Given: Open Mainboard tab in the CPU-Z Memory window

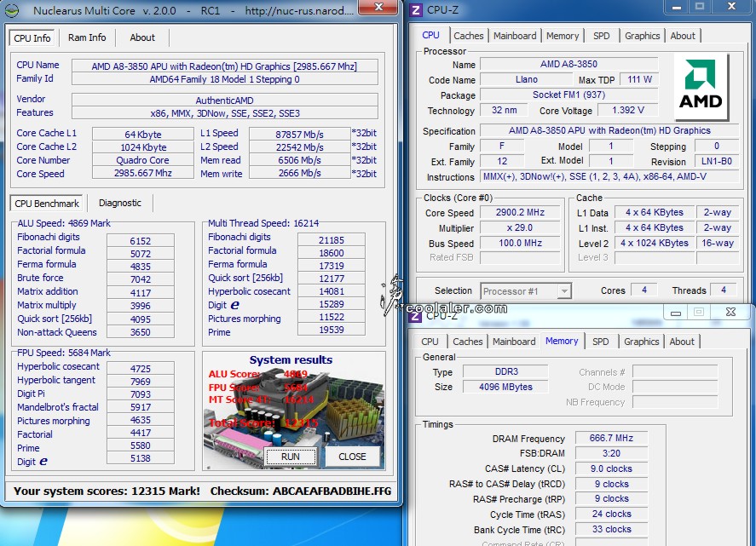Looking at the screenshot, I should 514,342.
